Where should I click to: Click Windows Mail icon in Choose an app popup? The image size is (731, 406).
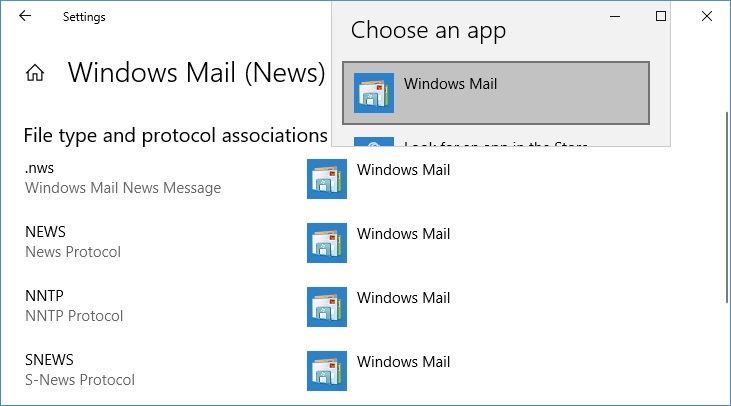[374, 93]
